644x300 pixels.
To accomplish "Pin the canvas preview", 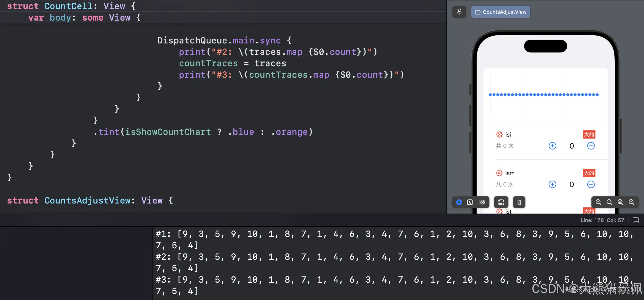I will pyautogui.click(x=459, y=12).
